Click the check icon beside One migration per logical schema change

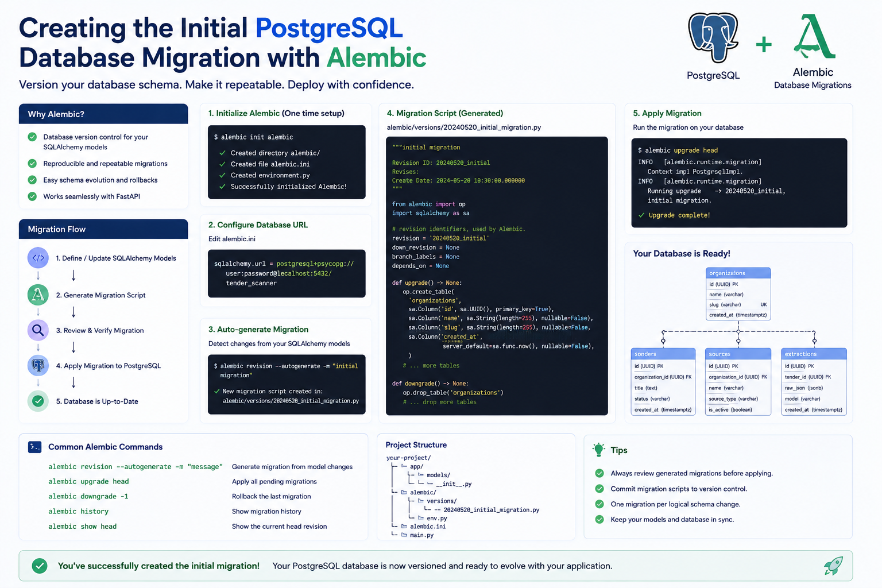[599, 504]
